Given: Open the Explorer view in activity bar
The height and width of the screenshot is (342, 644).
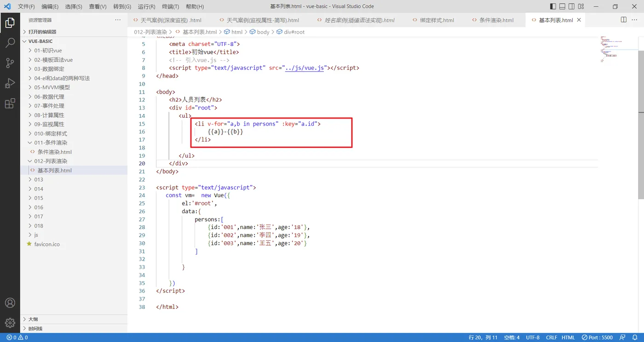Looking at the screenshot, I should coord(10,23).
